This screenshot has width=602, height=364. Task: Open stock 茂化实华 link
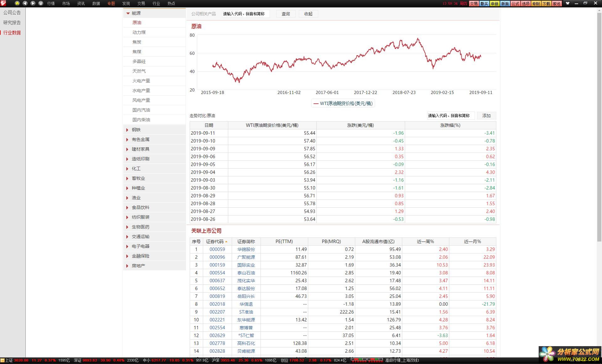coord(246,281)
